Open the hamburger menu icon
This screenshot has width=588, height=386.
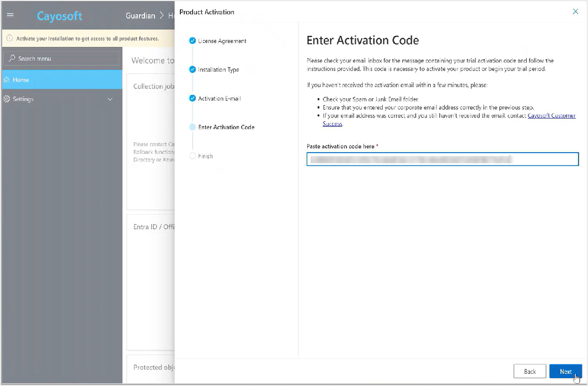[x=10, y=15]
